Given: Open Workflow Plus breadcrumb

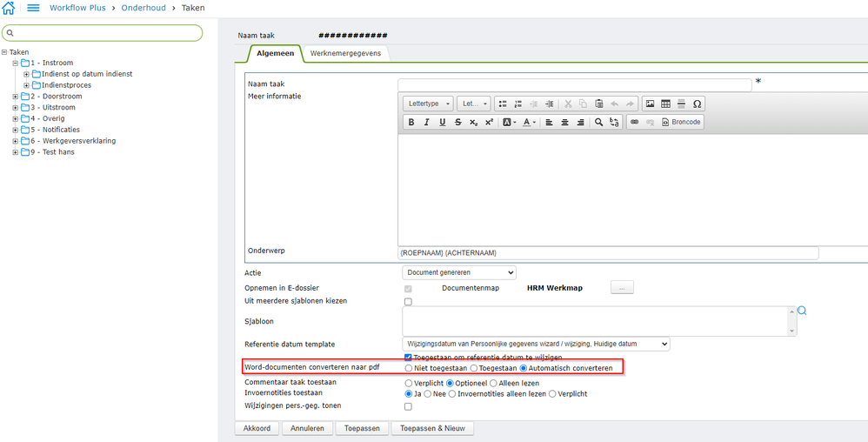Looking at the screenshot, I should (77, 8).
